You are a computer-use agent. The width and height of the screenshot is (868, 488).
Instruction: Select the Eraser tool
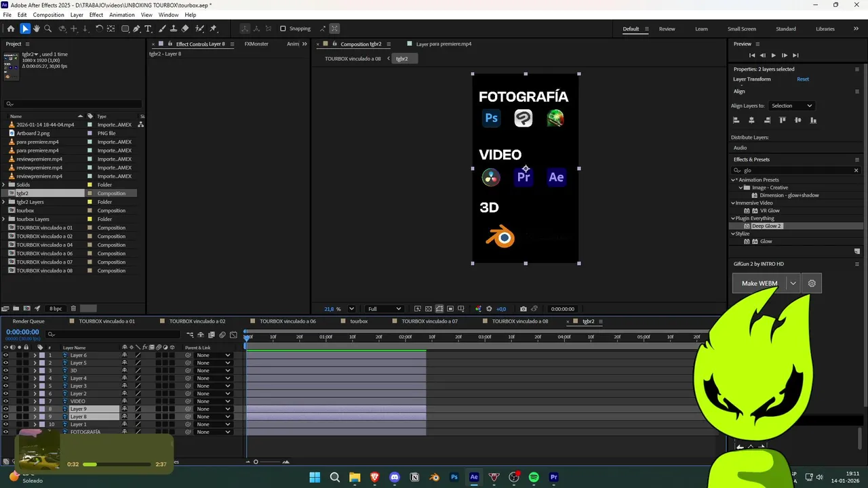click(185, 28)
